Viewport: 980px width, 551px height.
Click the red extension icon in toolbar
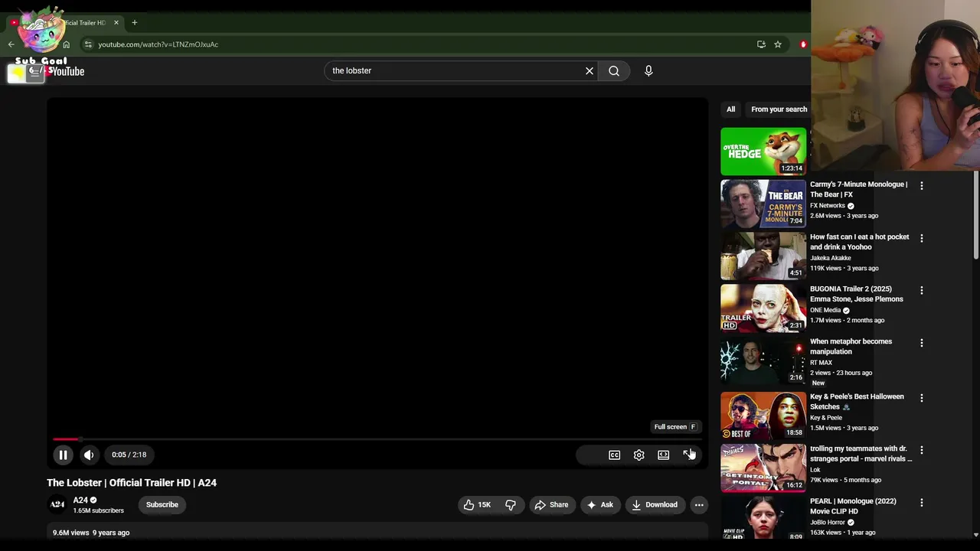pos(803,44)
